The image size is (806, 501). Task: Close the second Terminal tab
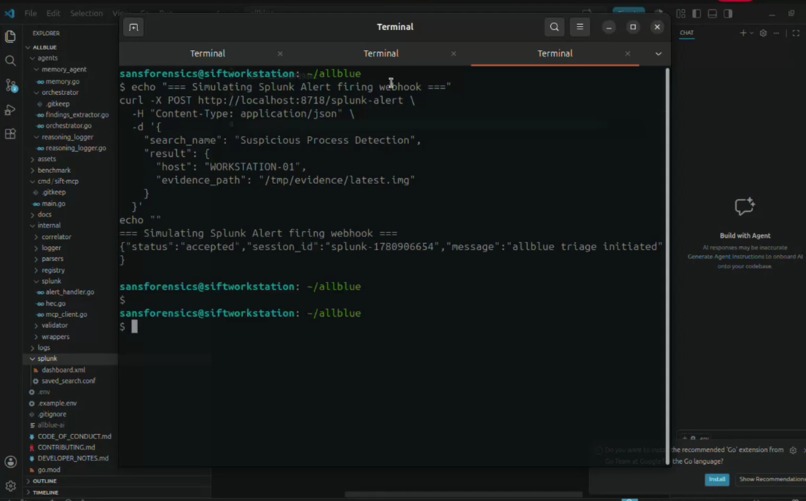click(453, 53)
